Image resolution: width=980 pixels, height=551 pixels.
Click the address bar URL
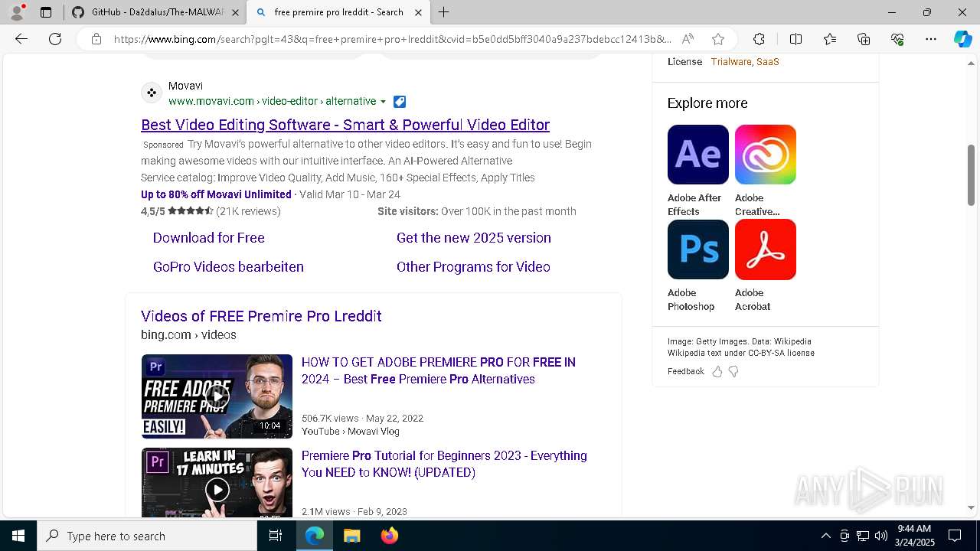click(392, 39)
